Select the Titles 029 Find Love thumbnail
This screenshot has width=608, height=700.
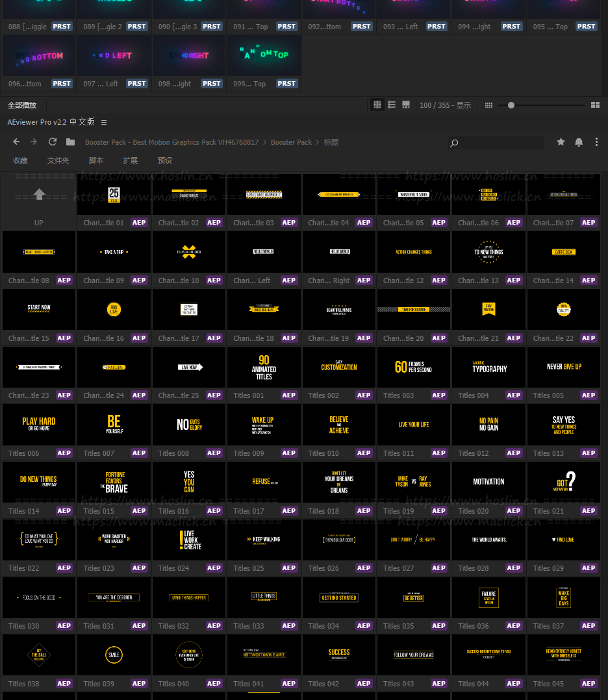pyautogui.click(x=564, y=540)
